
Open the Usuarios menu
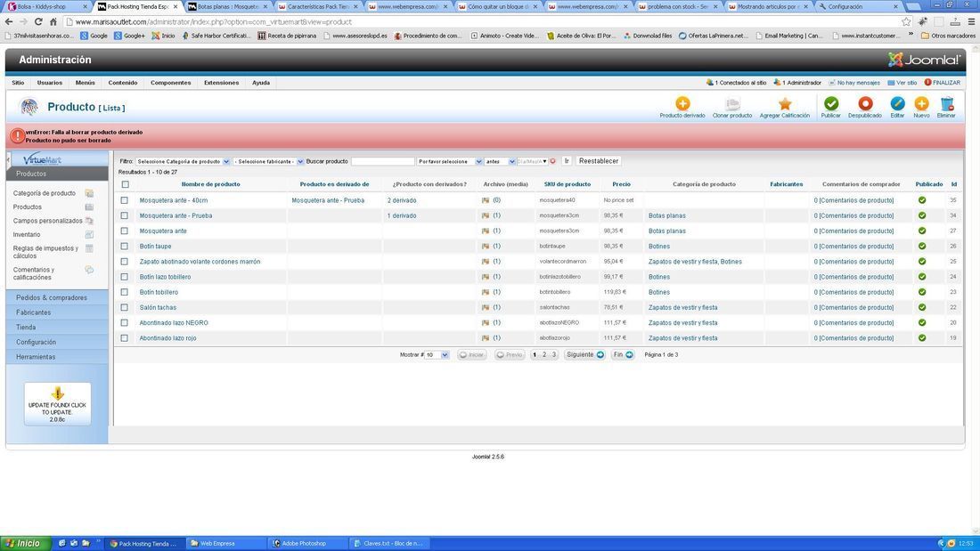tap(49, 83)
